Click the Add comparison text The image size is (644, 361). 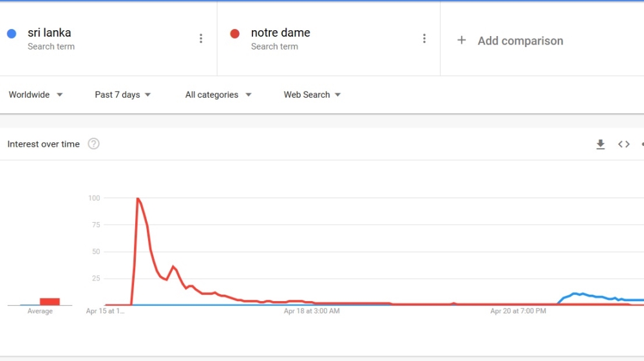(x=520, y=41)
